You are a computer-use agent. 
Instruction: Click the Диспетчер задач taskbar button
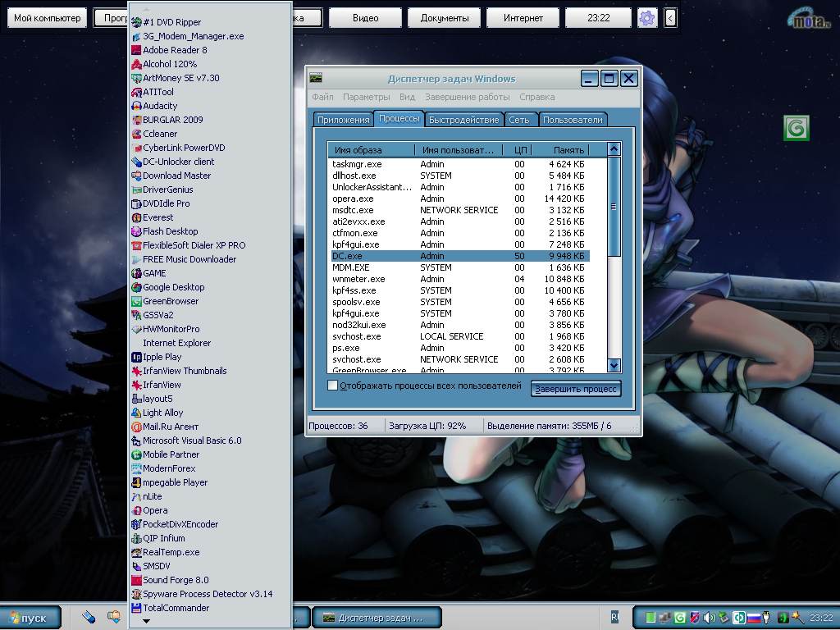click(x=377, y=618)
